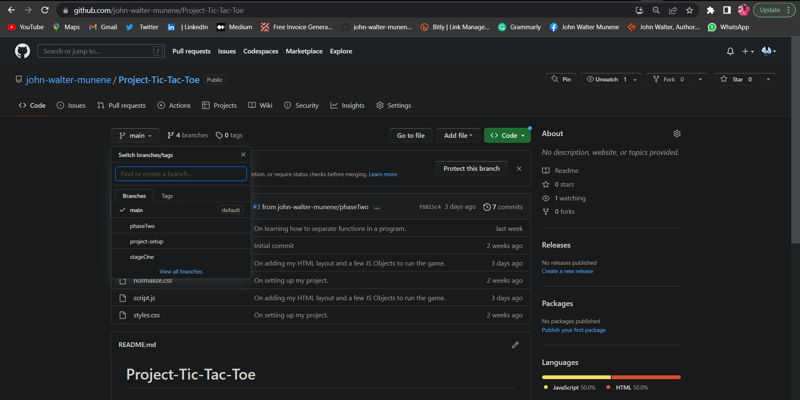The width and height of the screenshot is (800, 400).
Task: Click the share page icon in address bar
Action: (673, 10)
